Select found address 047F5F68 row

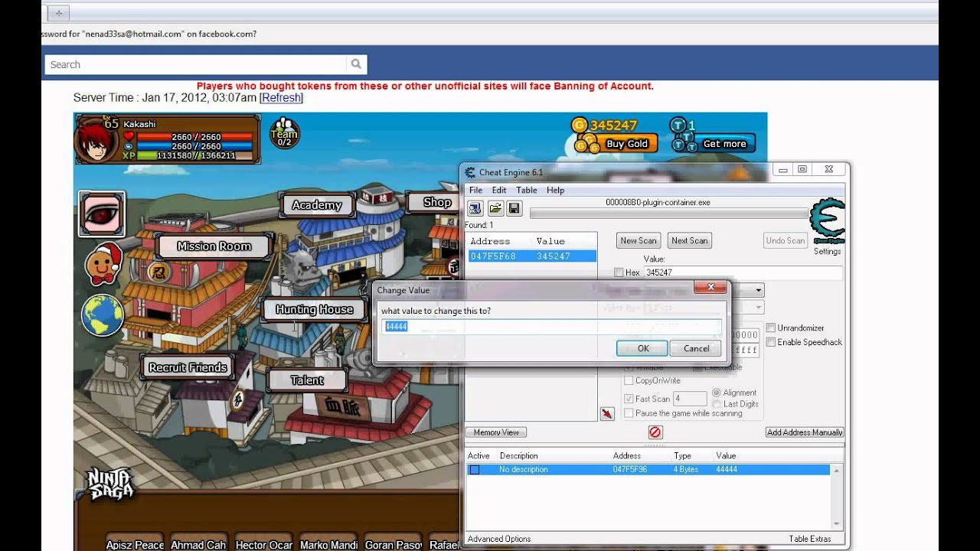pyautogui.click(x=532, y=256)
